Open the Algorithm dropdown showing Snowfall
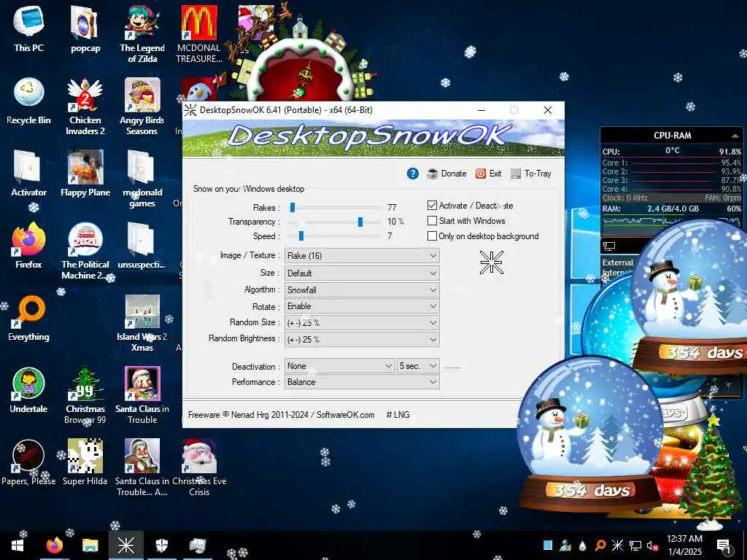747x560 pixels. pos(362,290)
